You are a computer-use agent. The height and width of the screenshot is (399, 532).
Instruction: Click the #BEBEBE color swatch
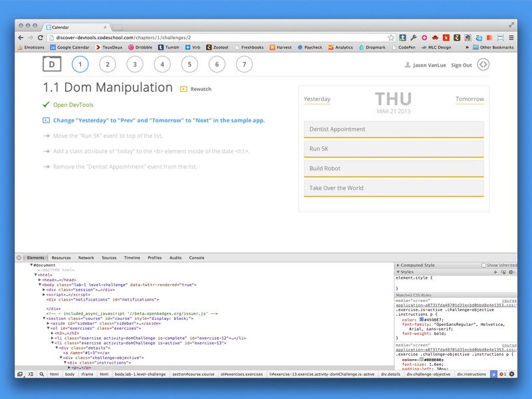coord(422,359)
